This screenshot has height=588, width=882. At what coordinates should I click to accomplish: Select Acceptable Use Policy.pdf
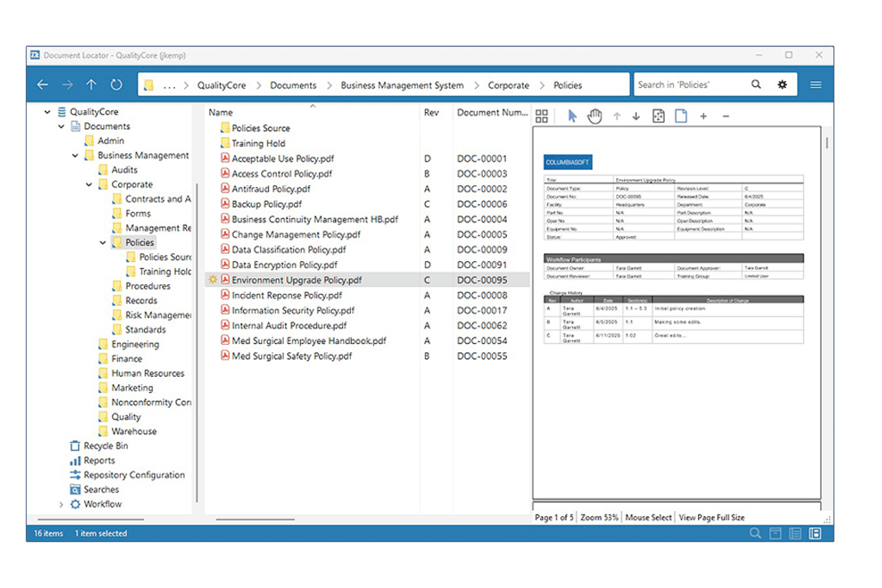[282, 158]
